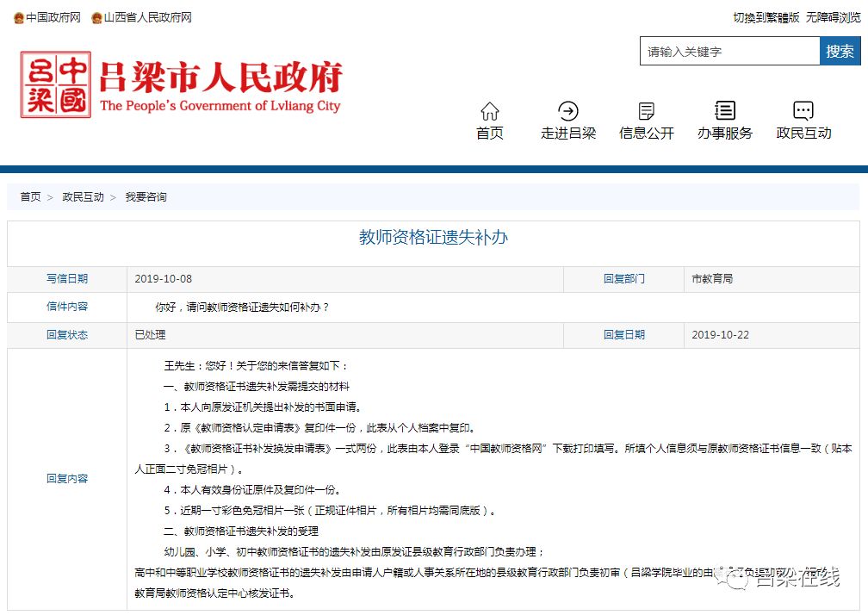Click the 搜索 search button
Screen dimensions: 868x615
840,51
